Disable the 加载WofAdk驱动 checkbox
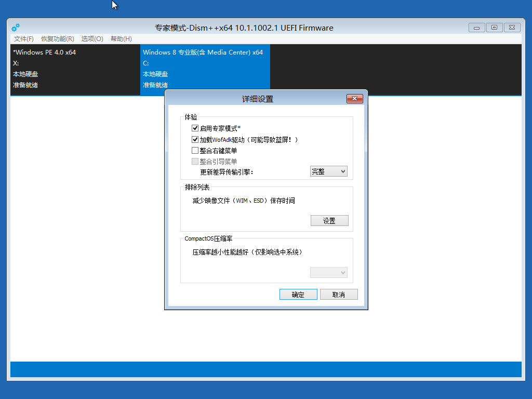532x399 pixels. (x=195, y=140)
